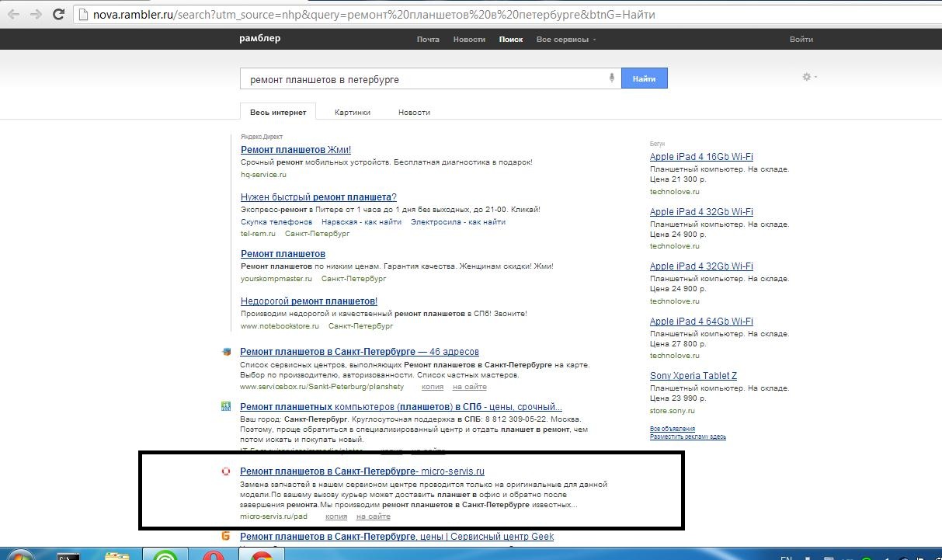The image size is (942, 560).
Task: Open the yourskompmaster.ru ad title Ремонт планшетов
Action: click(283, 254)
